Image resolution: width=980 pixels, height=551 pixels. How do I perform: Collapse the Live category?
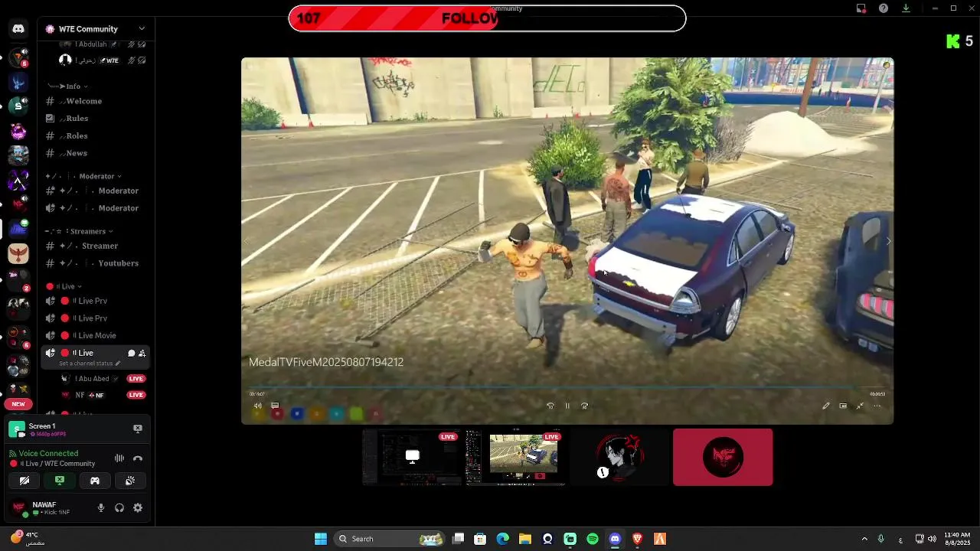click(64, 286)
